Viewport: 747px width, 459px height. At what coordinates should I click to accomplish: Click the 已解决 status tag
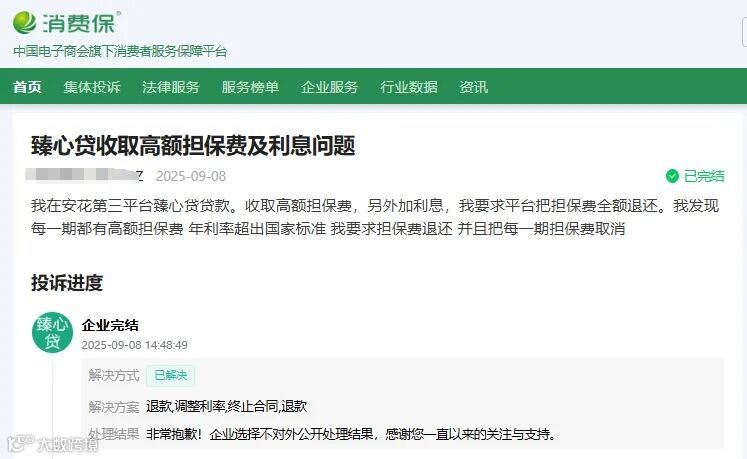tap(171, 375)
